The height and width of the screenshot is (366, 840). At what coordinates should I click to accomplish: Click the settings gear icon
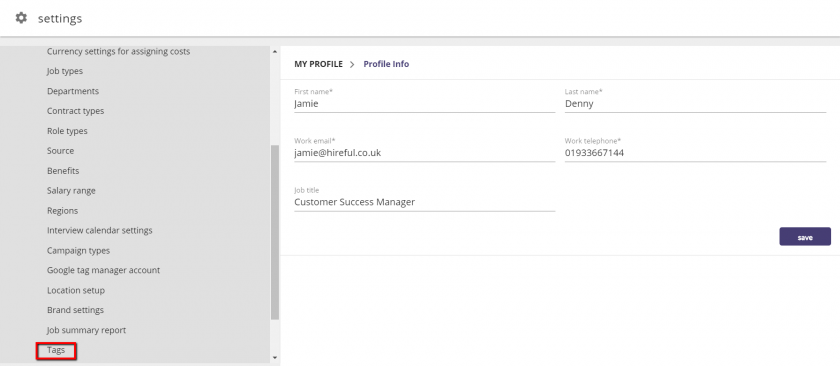coord(21,18)
